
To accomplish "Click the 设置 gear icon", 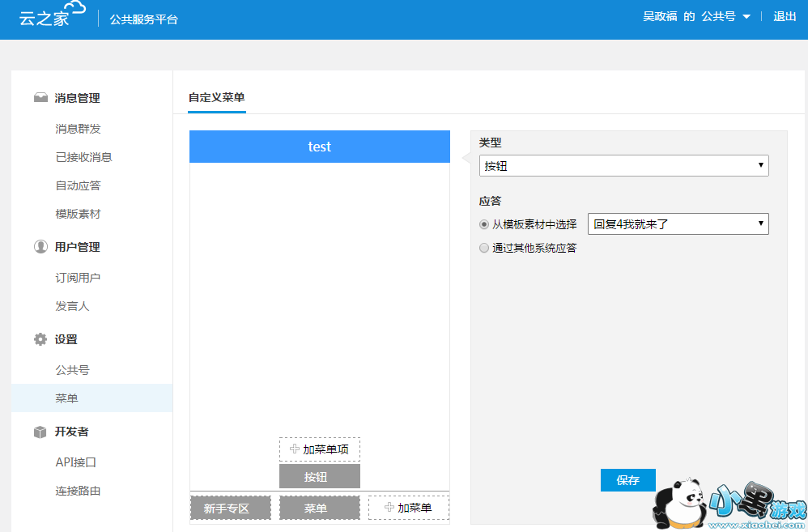I will [40, 339].
